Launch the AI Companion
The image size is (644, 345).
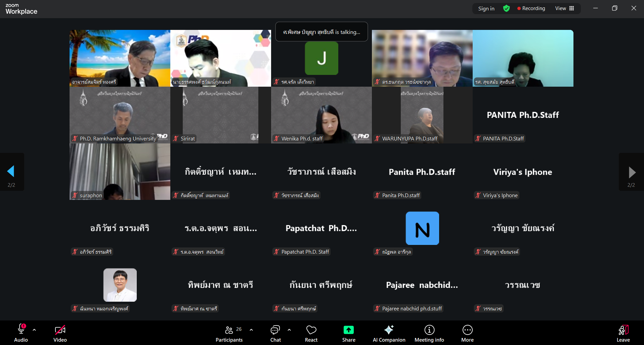coord(389,334)
